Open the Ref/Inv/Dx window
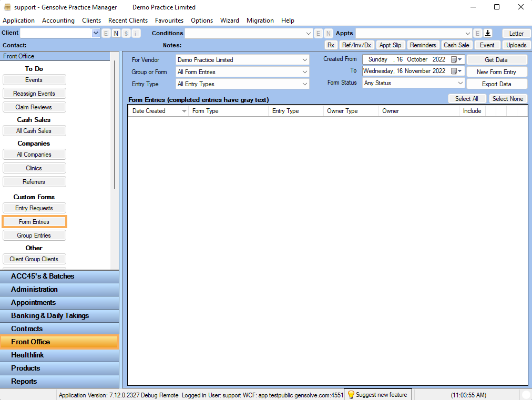 [356, 45]
